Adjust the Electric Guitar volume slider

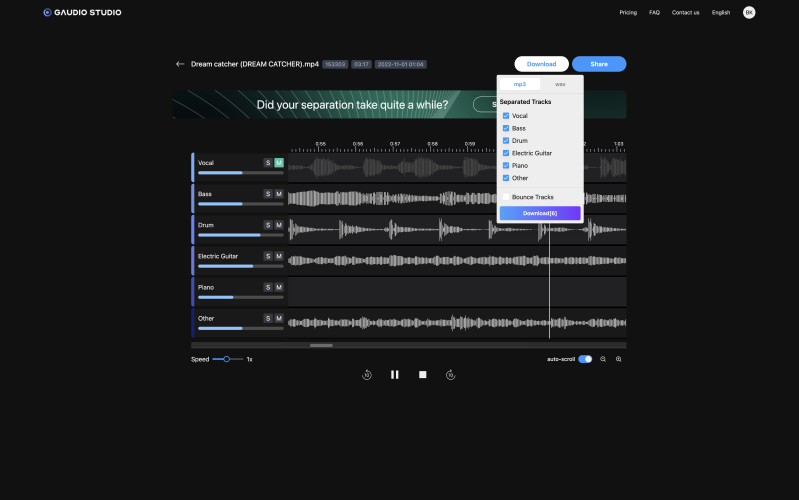[241, 266]
